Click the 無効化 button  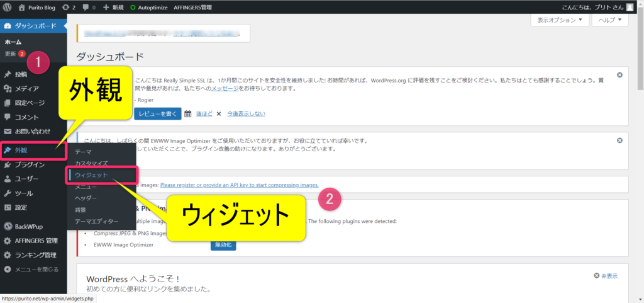223,244
